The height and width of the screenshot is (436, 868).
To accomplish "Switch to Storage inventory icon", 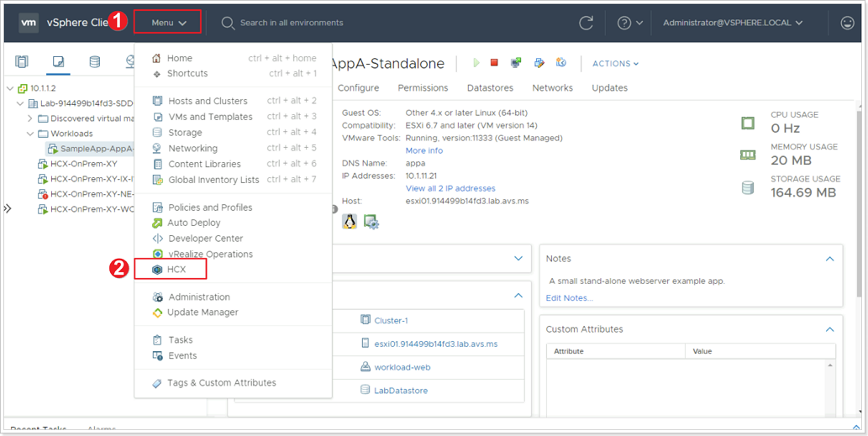I will click(x=95, y=61).
